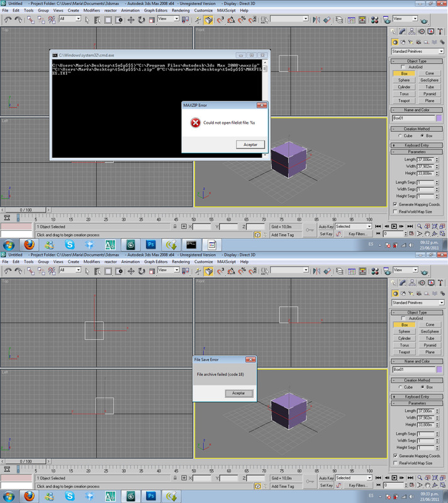Screen dimensions: 448x503
Task: Open Standard Primitives dropdown in lower panel
Action: 418,303
